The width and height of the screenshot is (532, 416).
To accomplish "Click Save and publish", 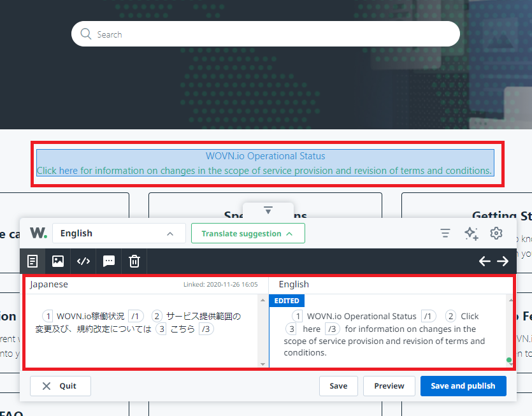I will click(463, 385).
